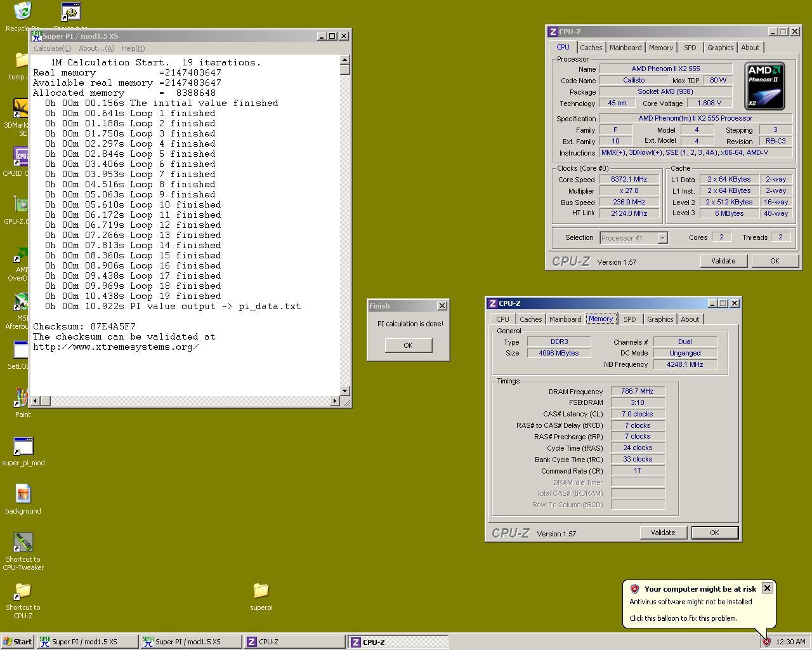Click the Core Voltage 1.808 V field

pos(709,103)
